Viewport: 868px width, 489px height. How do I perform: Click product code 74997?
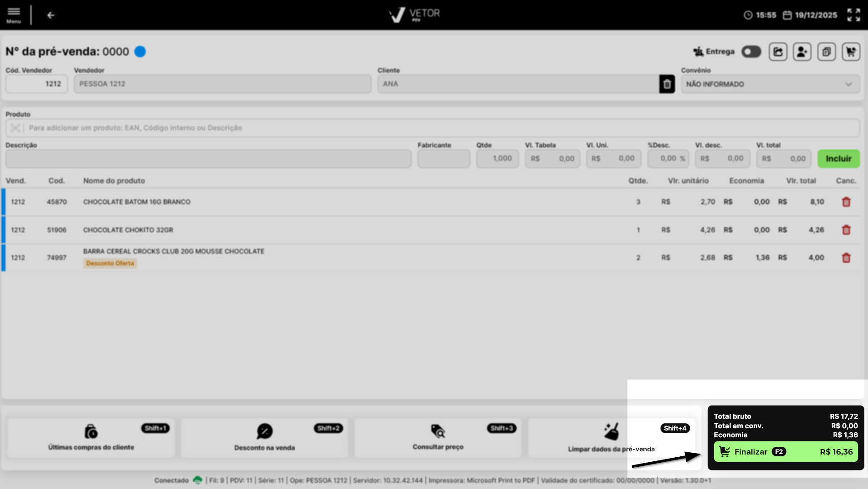[x=57, y=258]
